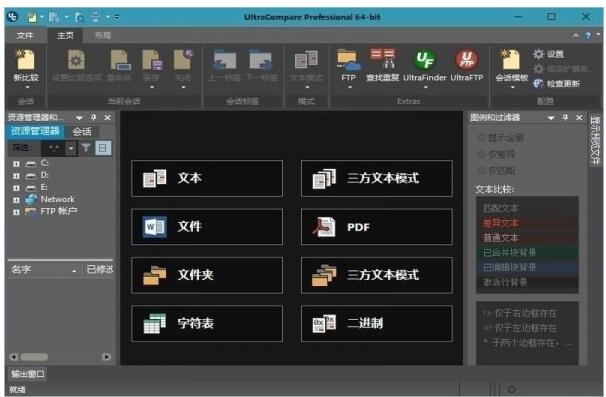This screenshot has height=397, width=606.
Task: Open the 文件 (File) ribbon tab
Action: [25, 36]
